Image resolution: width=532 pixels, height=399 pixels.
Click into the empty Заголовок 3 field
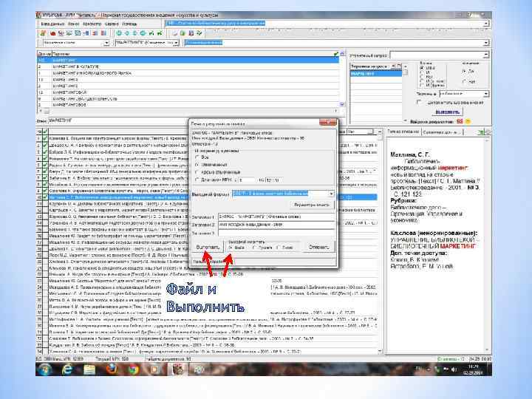pos(276,233)
